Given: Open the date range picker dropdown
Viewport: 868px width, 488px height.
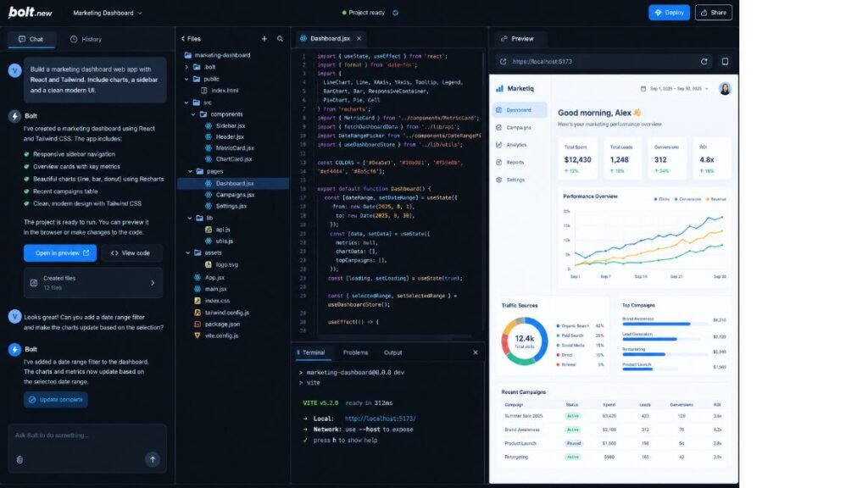Looking at the screenshot, I should (x=674, y=88).
